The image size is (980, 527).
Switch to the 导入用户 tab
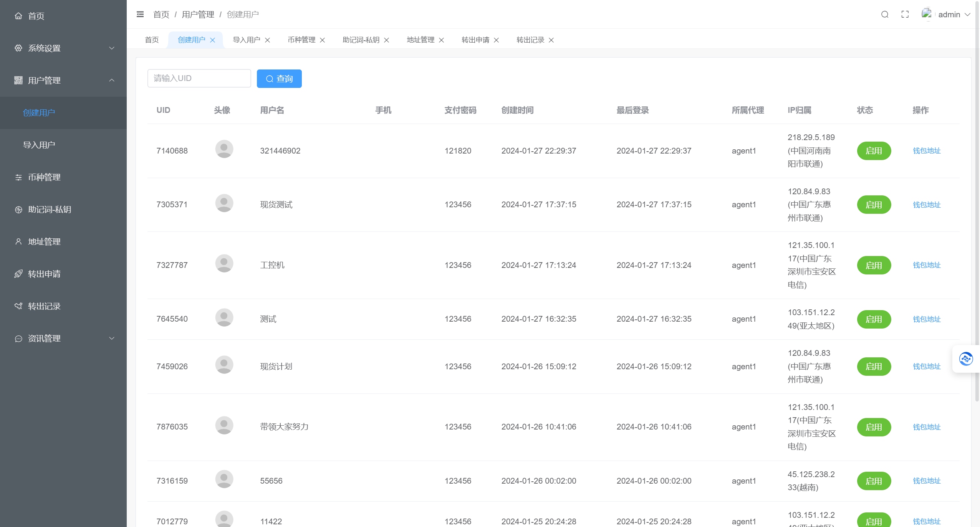pyautogui.click(x=246, y=40)
